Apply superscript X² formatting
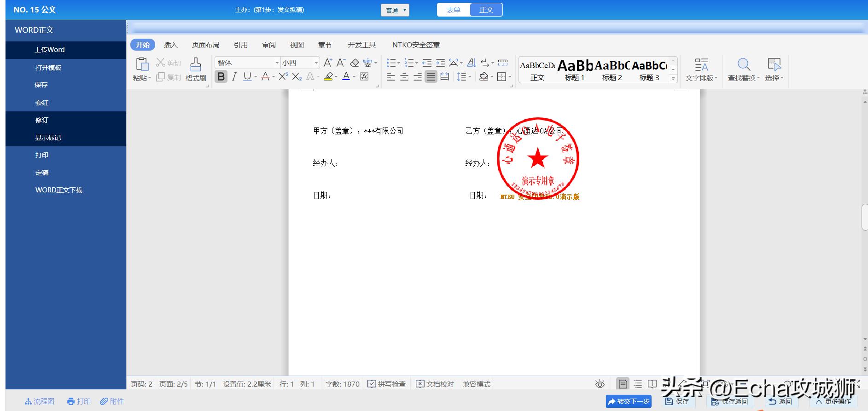Image resolution: width=868 pixels, height=411 pixels. pos(284,76)
